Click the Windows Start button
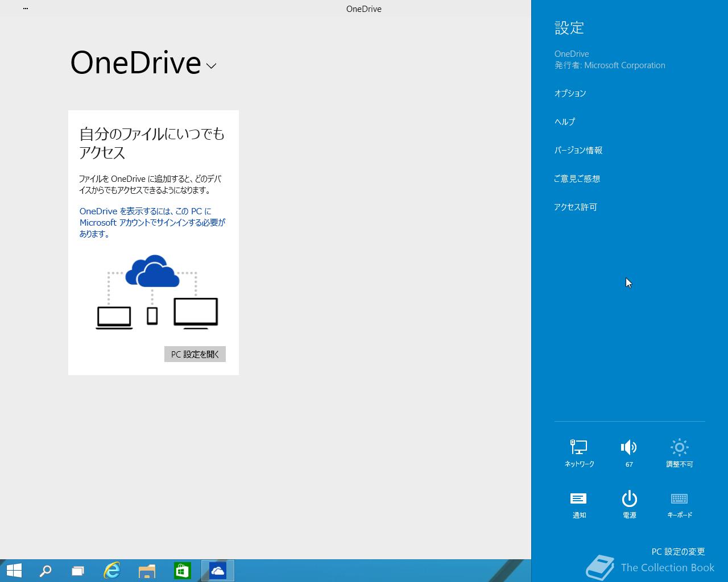 [x=14, y=571]
